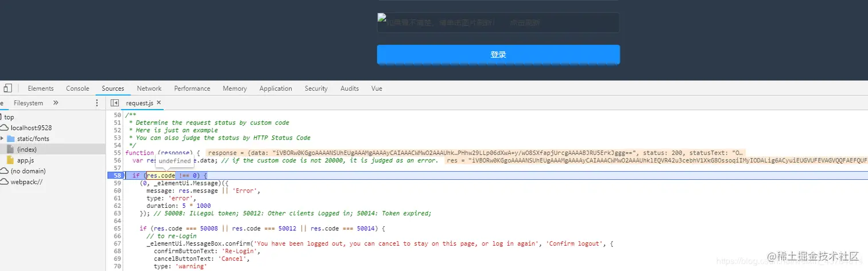This screenshot has width=868, height=271.
Task: Open the Network tab
Action: (149, 88)
